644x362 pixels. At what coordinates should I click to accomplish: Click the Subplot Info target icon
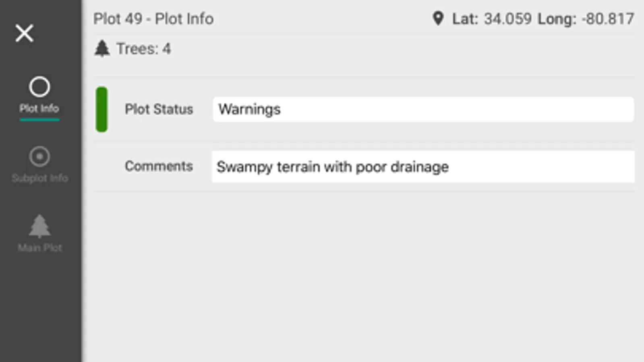pyautogui.click(x=39, y=156)
